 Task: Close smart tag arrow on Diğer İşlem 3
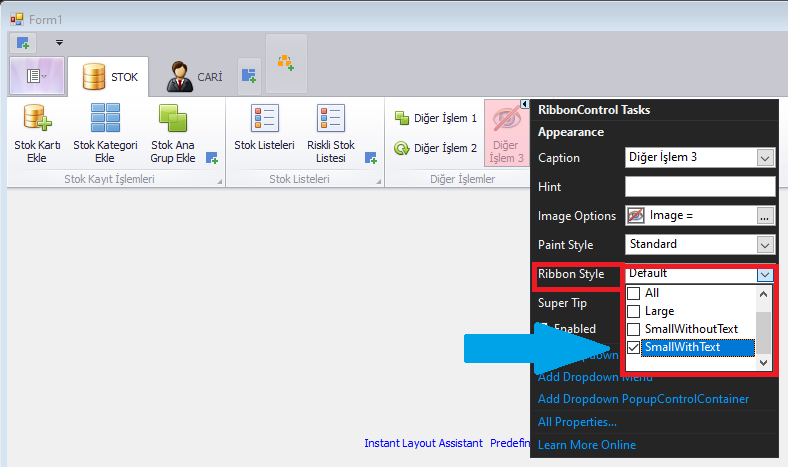[x=525, y=104]
